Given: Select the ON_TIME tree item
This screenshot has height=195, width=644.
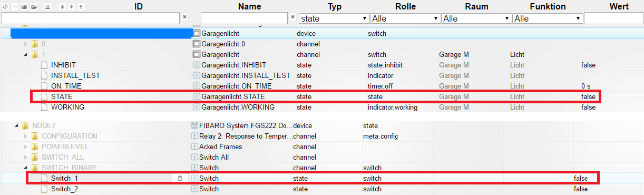Looking at the screenshot, I should [x=66, y=86].
